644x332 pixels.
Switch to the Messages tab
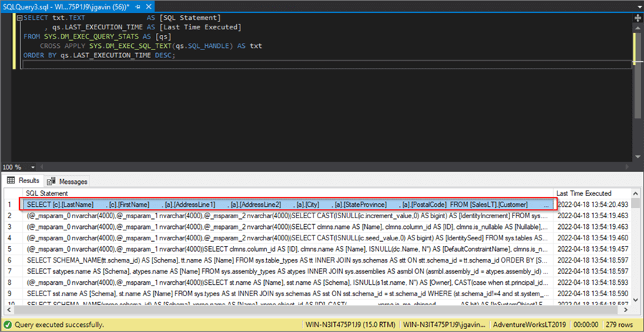[67, 181]
